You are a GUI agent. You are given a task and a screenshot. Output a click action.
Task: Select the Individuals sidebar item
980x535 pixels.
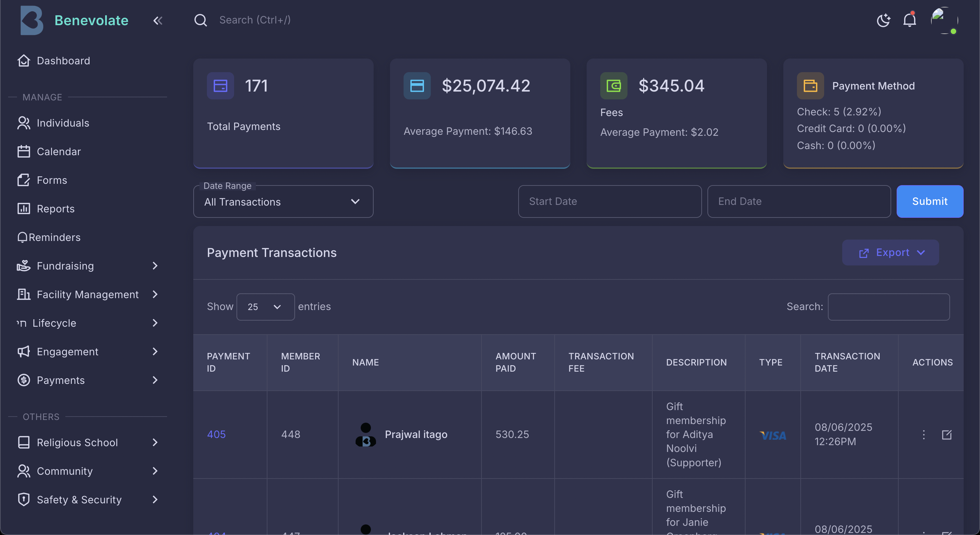[x=63, y=123]
